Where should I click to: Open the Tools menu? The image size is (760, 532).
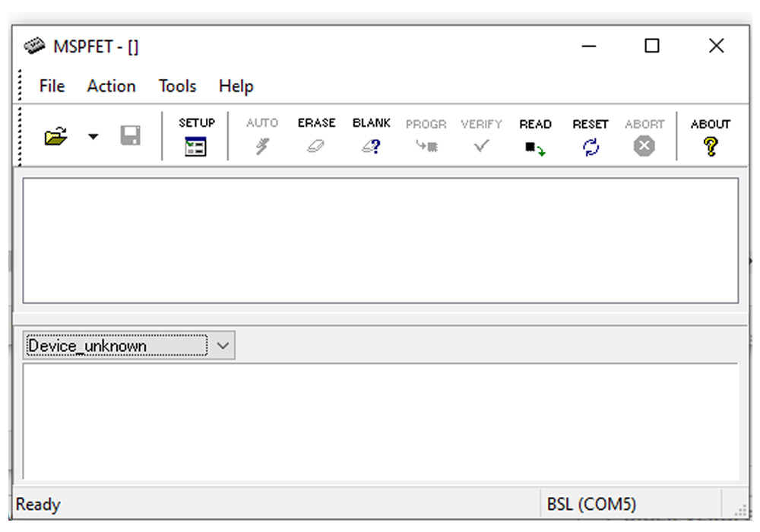(177, 86)
